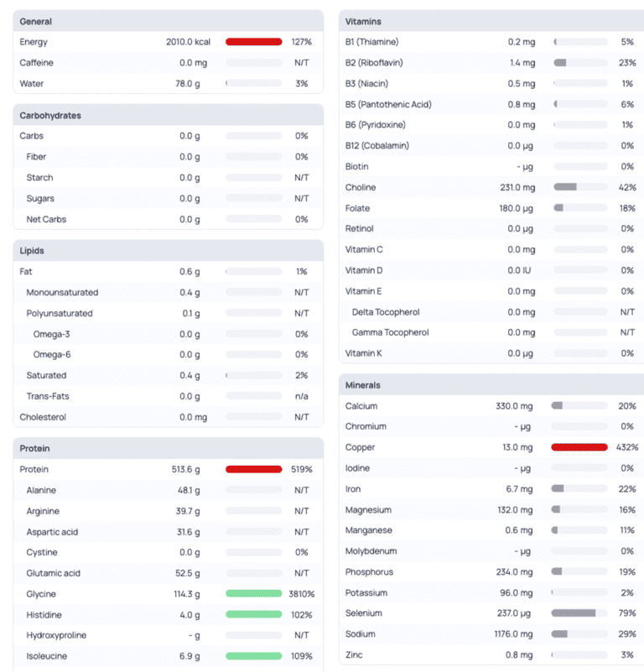
Task: Click the B12 (Cobalamin) label
Action: pyautogui.click(x=379, y=146)
